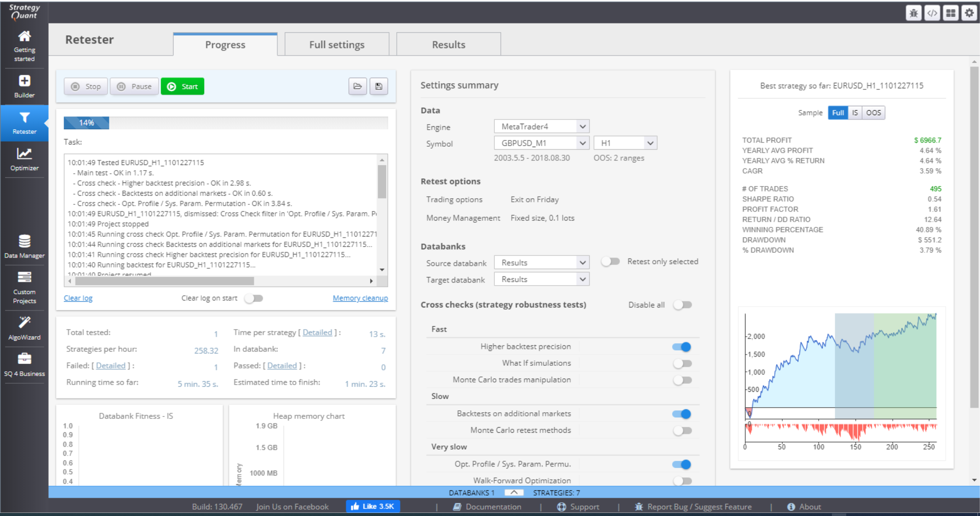Click the Memory cleanup link

point(361,298)
